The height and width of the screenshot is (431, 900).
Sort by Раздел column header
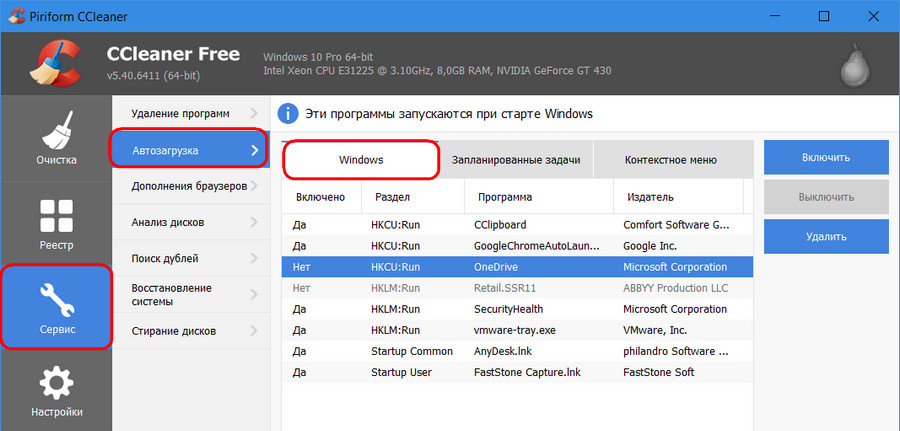click(412, 197)
